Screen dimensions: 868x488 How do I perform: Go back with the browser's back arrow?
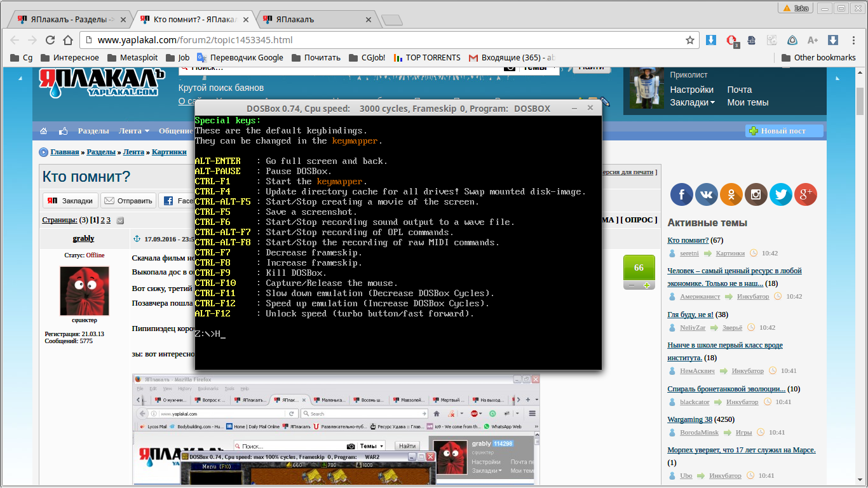tap(16, 40)
